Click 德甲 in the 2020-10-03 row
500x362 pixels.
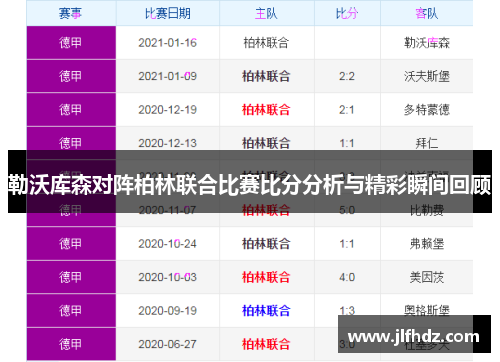click(x=70, y=277)
